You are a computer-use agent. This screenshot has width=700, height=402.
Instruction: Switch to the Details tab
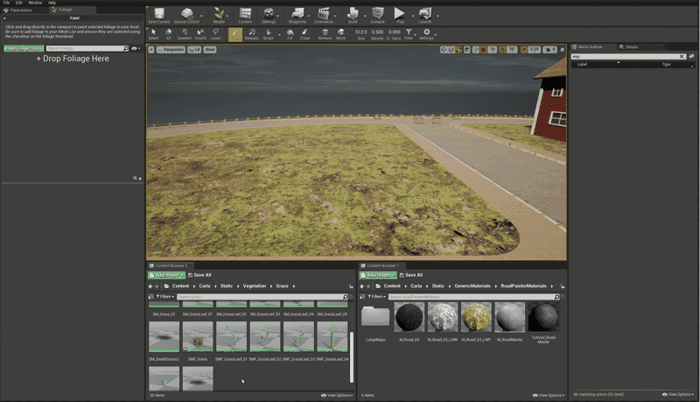(632, 46)
